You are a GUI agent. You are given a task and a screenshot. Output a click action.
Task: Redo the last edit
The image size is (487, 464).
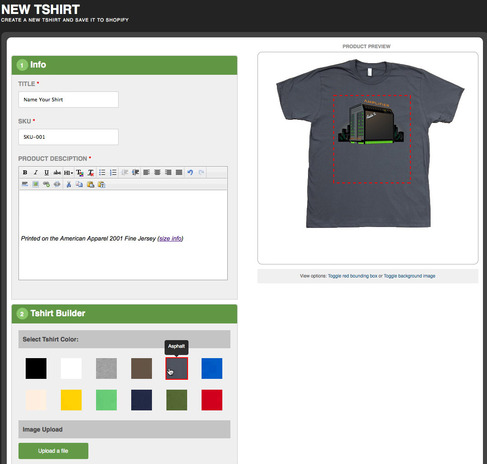click(201, 172)
